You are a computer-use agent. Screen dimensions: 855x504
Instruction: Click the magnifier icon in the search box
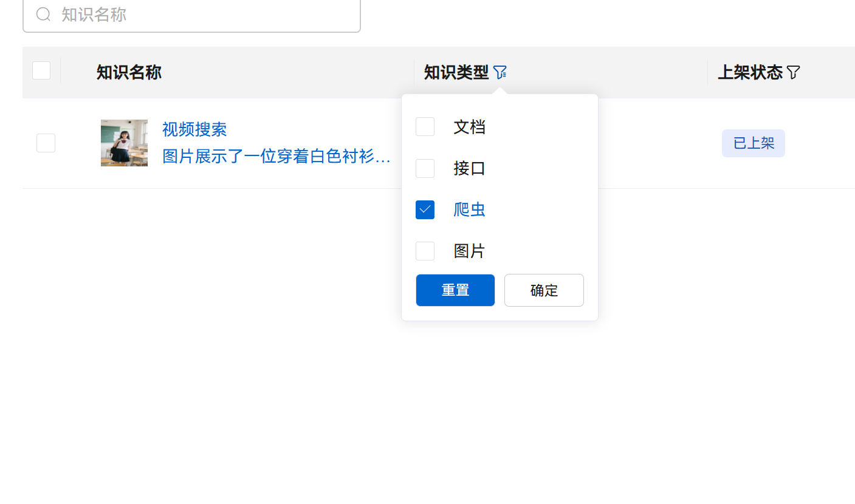tap(43, 14)
